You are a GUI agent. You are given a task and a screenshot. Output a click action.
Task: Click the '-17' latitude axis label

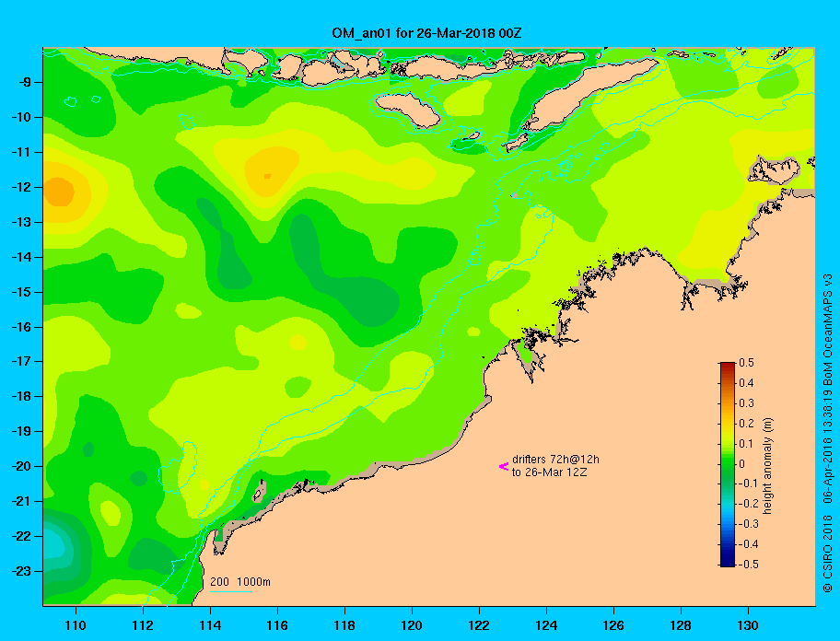point(22,361)
